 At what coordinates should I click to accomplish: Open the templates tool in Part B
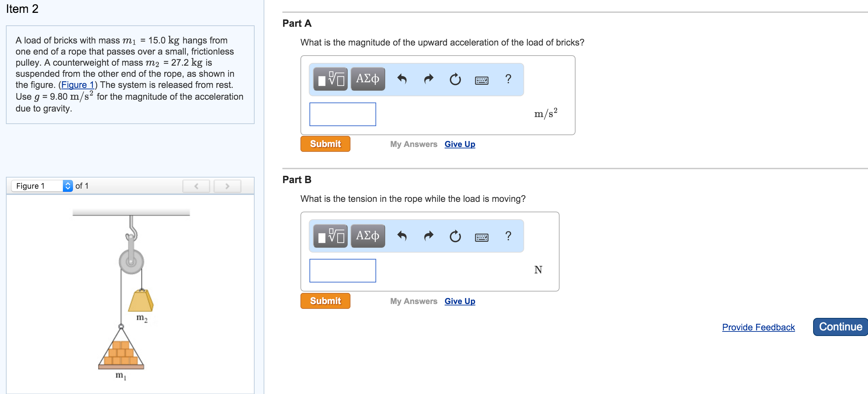coord(330,236)
